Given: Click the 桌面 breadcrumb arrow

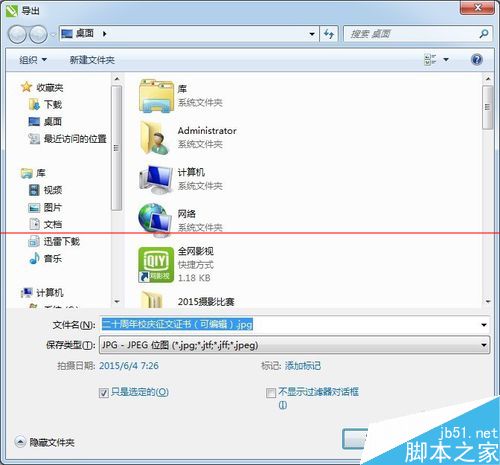Looking at the screenshot, I should point(104,34).
